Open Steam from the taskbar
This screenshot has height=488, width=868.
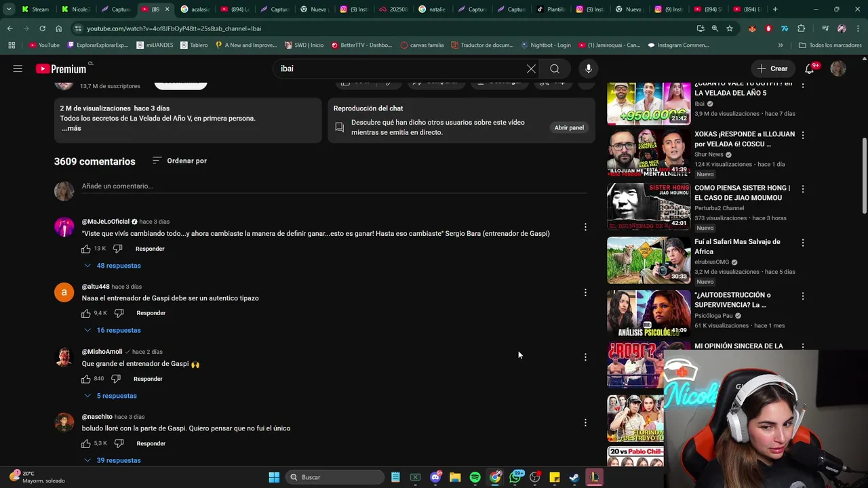pyautogui.click(x=574, y=477)
